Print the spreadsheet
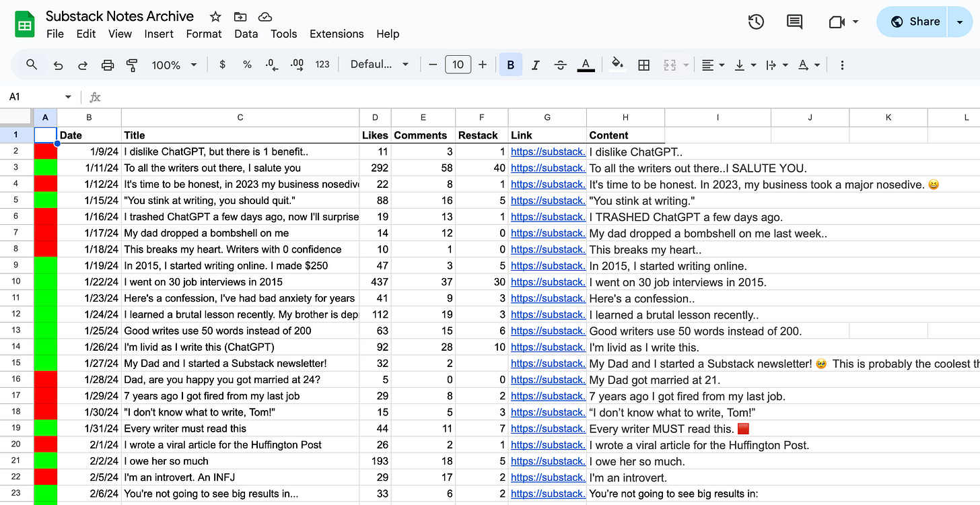This screenshot has width=980, height=505. click(108, 65)
